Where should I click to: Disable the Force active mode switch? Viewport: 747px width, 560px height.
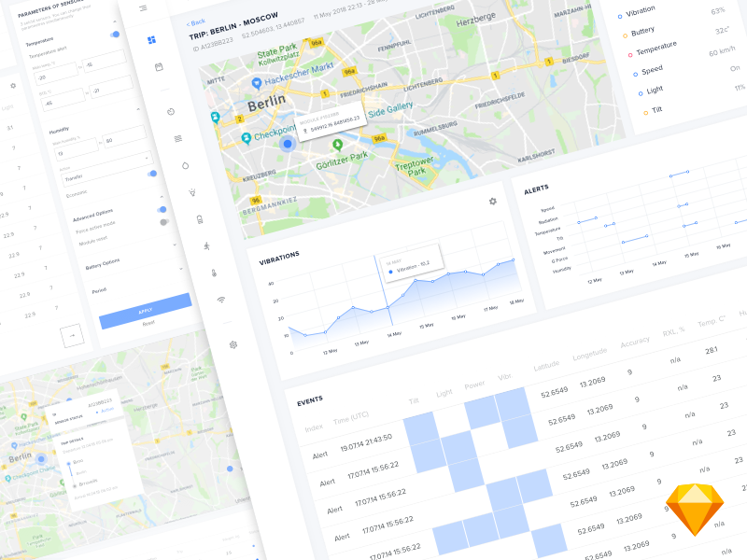coord(162,209)
